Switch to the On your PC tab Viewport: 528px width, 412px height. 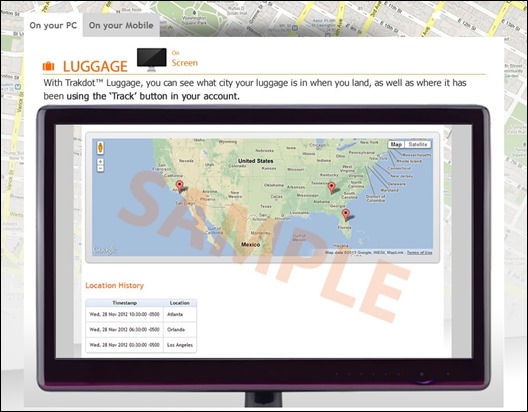coord(53,25)
